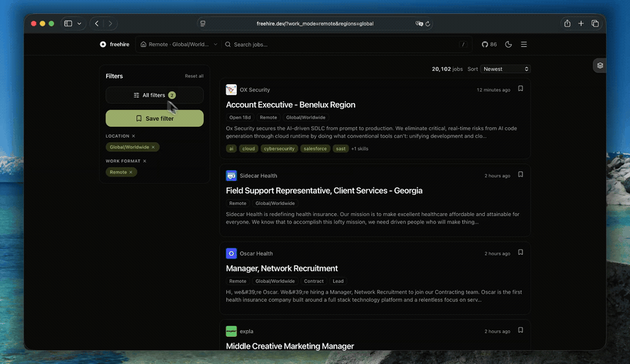Click Save filter button
Screen dimensions: 630x364
tap(155, 119)
